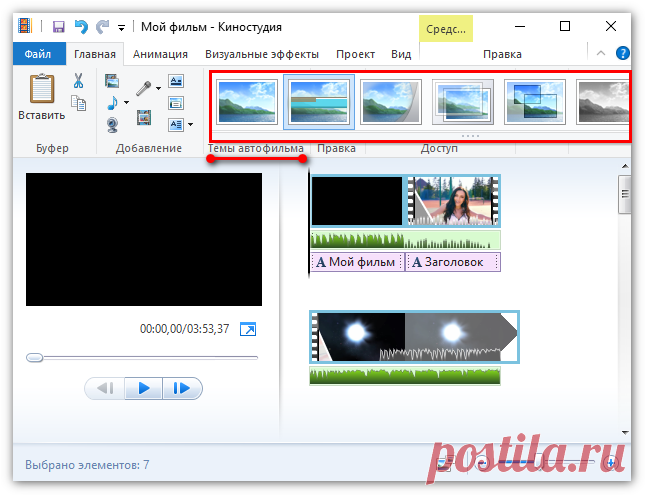Select the black and white theme thumbnail
Viewport: 645px width, 495px height.
[603, 102]
